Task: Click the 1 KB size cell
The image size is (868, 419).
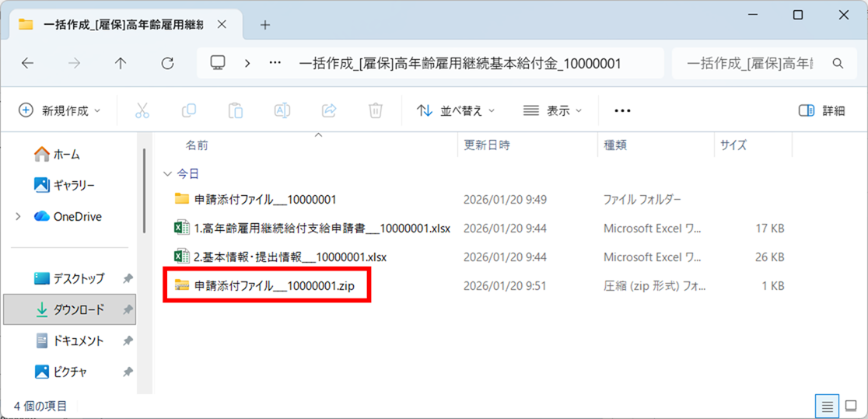Action: pos(772,285)
